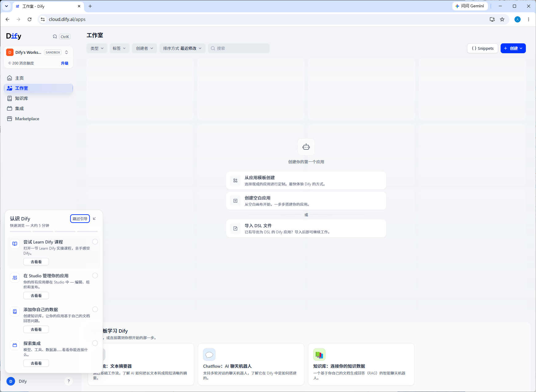Click the book icon for Learn Dify course
536x392 pixels.
[15, 244]
